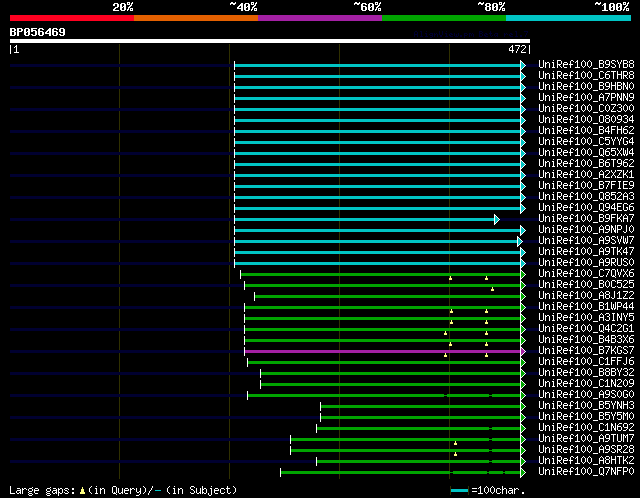Click the yellow gap marker below A9SR28's alignment bar

coord(456,454)
